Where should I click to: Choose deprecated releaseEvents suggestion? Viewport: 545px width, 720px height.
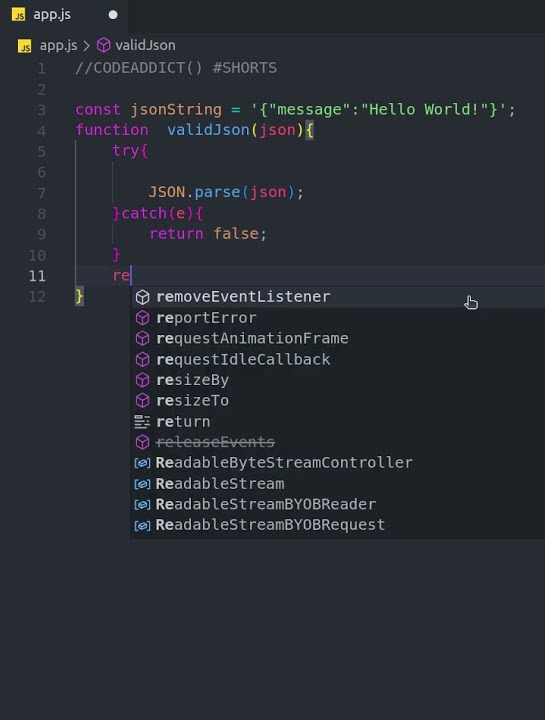(337, 442)
